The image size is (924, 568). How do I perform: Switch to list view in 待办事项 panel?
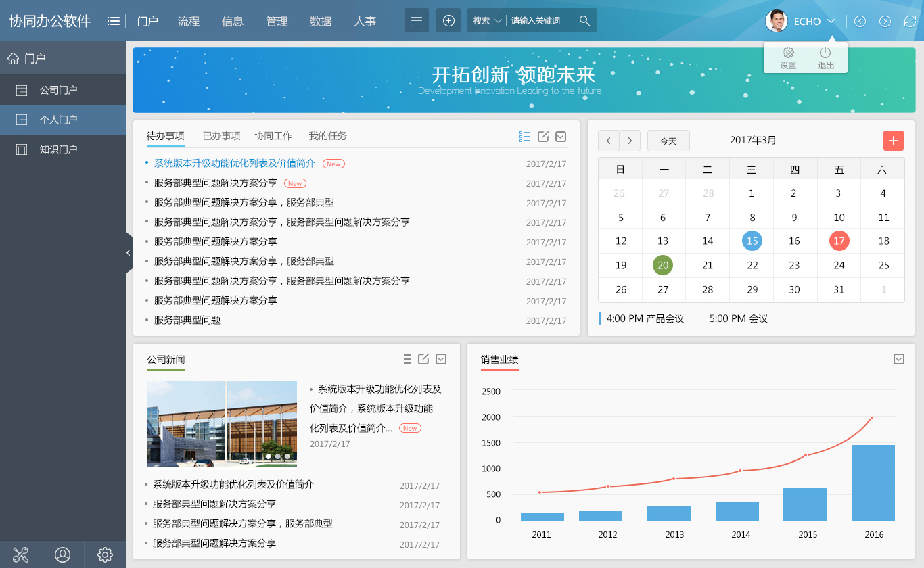click(x=525, y=137)
